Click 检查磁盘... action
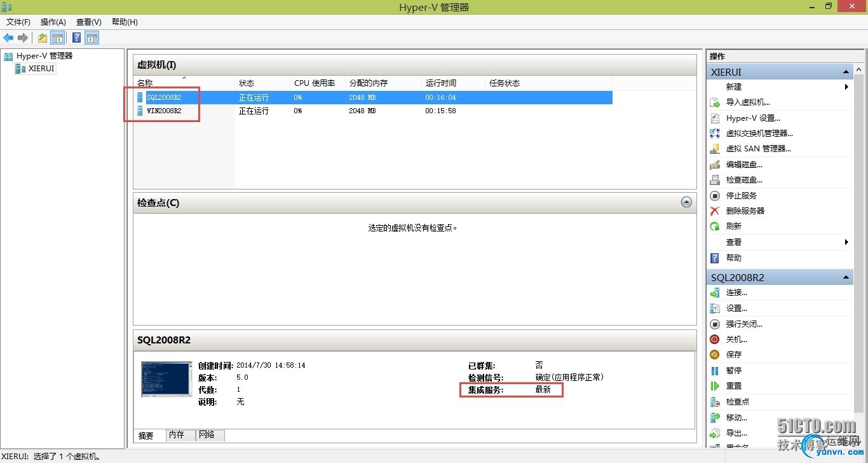 744,180
